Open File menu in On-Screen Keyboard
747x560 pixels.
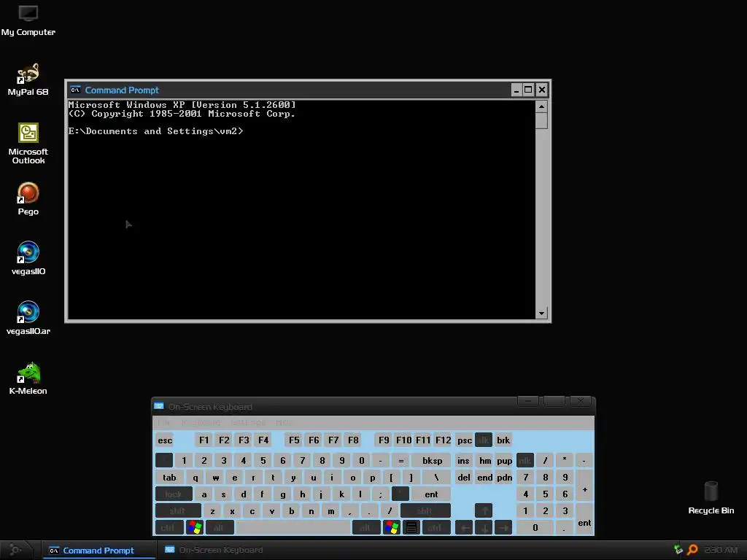[x=163, y=422]
